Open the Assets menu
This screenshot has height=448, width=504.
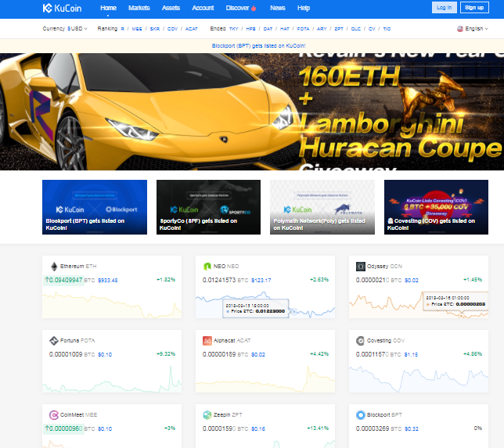point(171,8)
